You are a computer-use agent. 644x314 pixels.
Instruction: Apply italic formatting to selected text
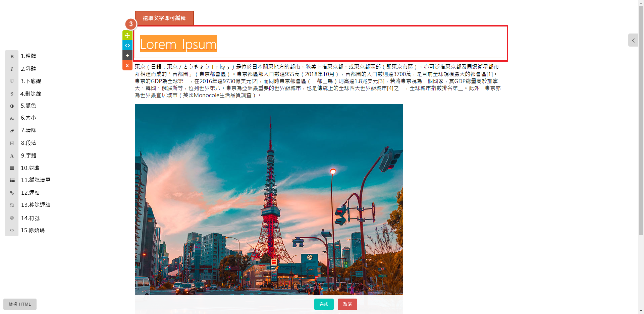click(x=12, y=69)
